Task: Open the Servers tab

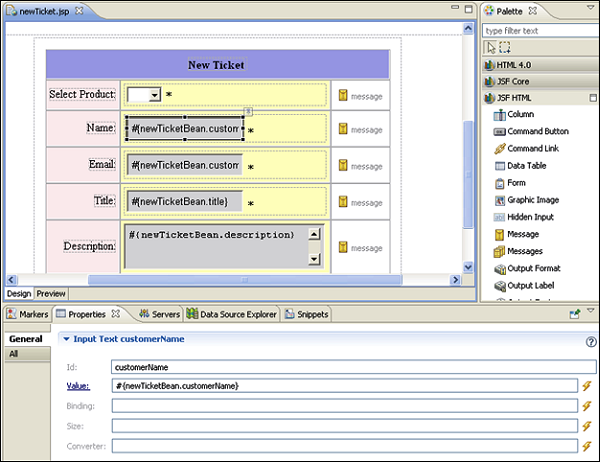Action: click(165, 314)
